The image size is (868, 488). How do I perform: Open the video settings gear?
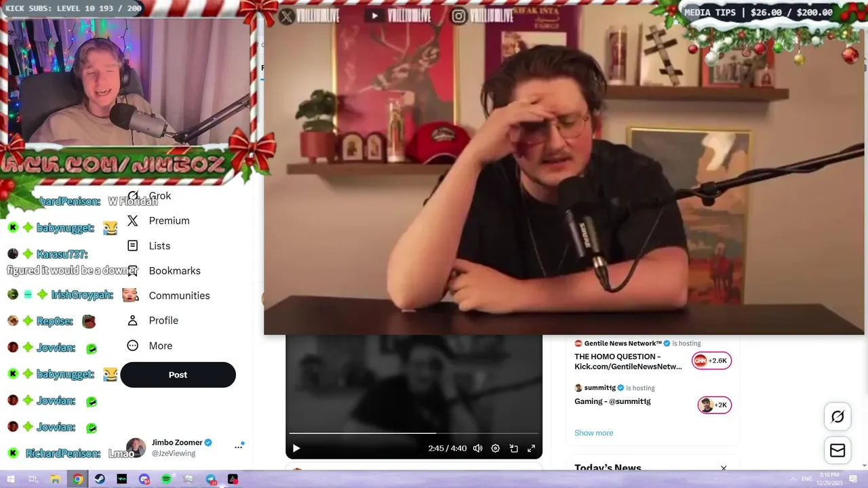click(x=495, y=448)
